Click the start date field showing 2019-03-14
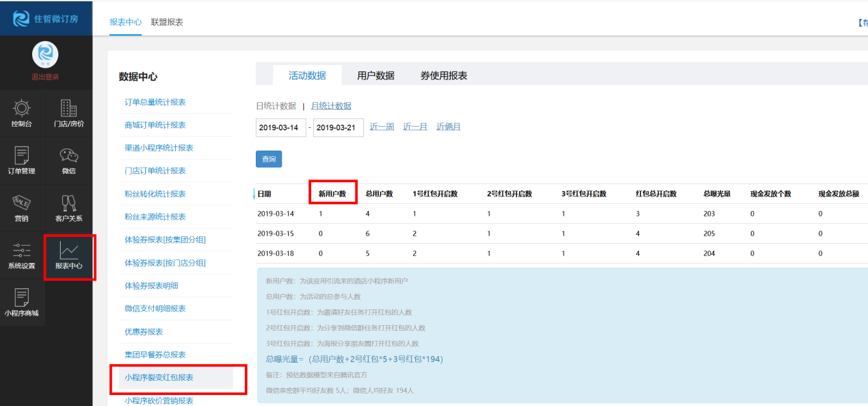The image size is (868, 406). point(280,127)
